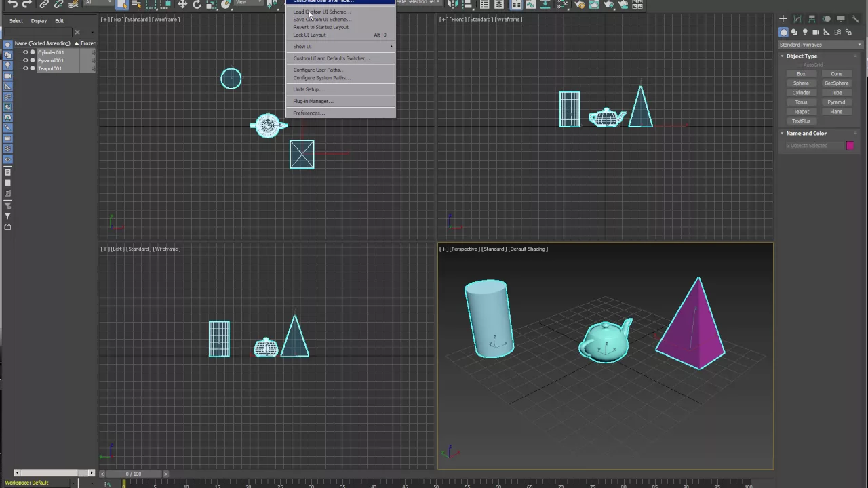Open the Motion panel tab icon

(x=826, y=18)
